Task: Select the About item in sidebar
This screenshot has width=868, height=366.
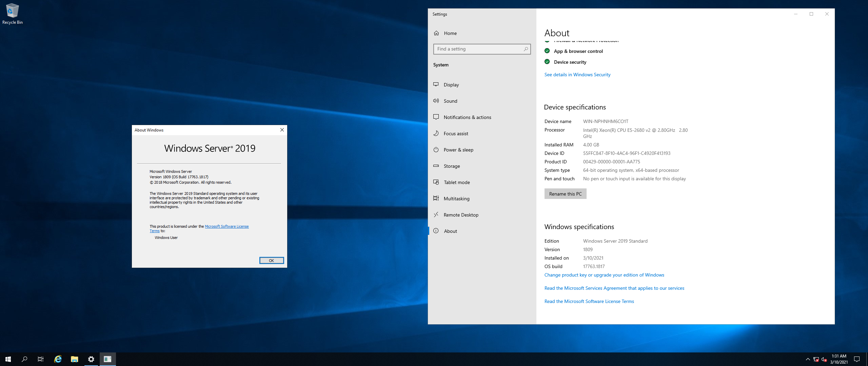Action: (x=450, y=231)
